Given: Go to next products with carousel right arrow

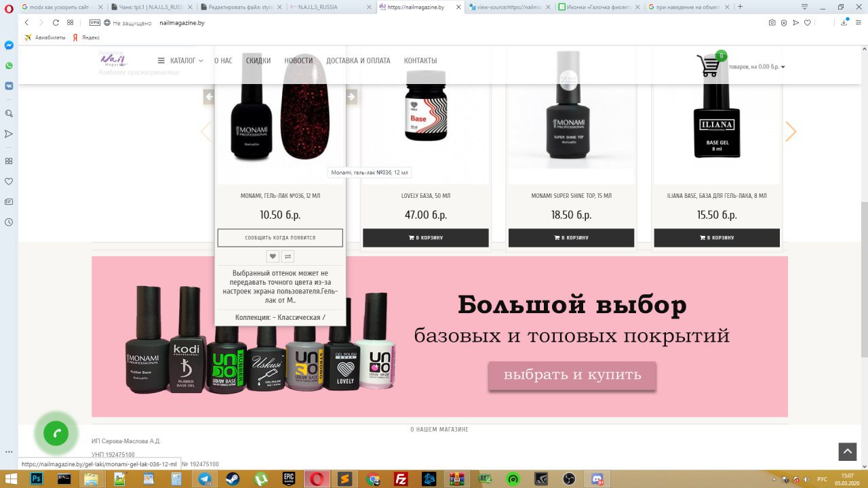Looking at the screenshot, I should [x=790, y=131].
